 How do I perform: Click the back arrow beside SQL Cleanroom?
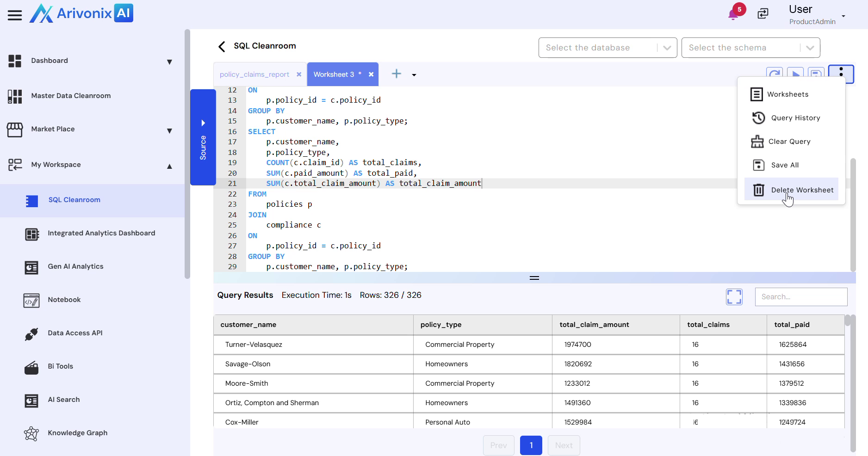point(222,46)
